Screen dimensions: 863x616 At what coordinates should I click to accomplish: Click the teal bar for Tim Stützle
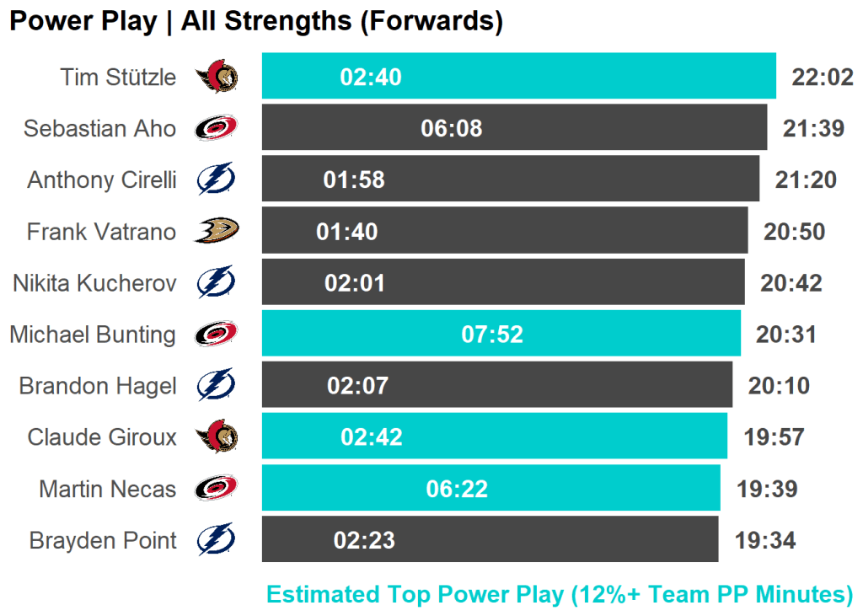(518, 77)
